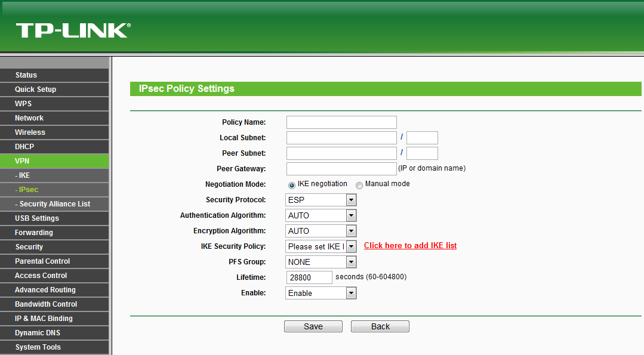This screenshot has height=355, width=644.
Task: Click the Back button
Action: [380, 326]
